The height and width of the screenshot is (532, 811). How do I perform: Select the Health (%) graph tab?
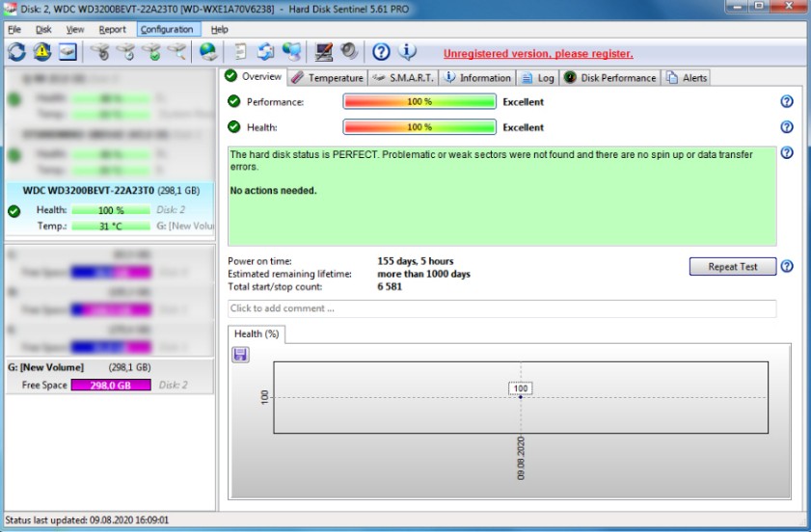pyautogui.click(x=257, y=334)
